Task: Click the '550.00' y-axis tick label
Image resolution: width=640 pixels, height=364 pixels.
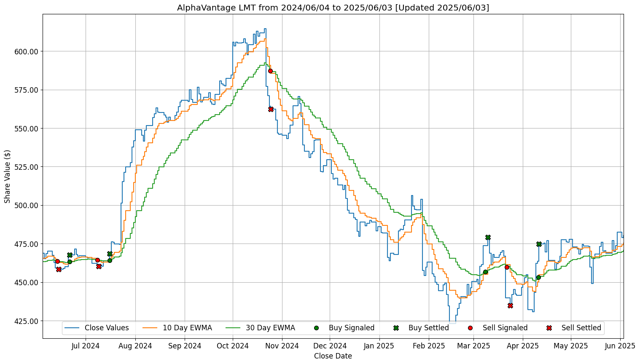Action: 27,128
